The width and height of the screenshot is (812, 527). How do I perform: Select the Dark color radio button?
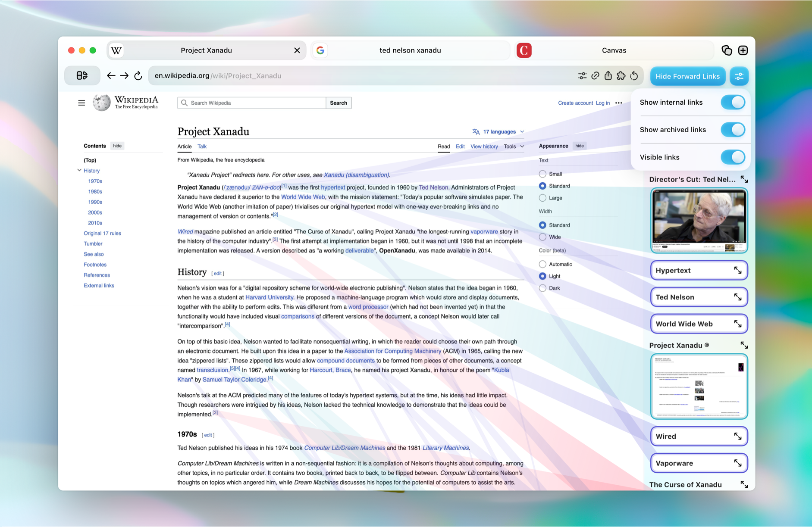542,288
